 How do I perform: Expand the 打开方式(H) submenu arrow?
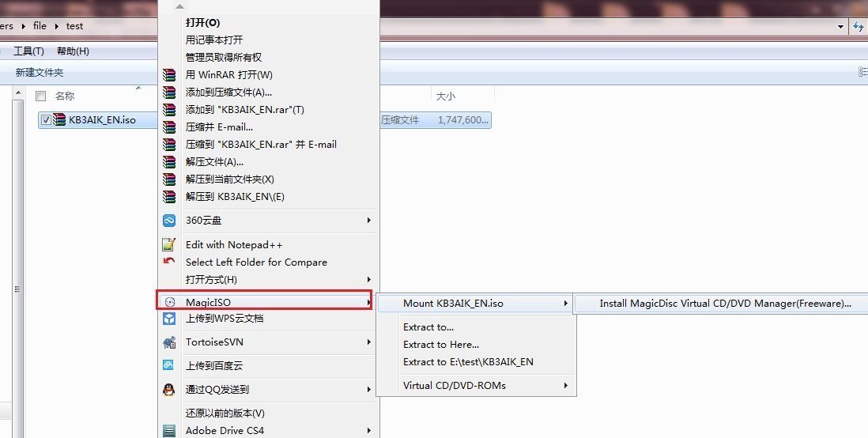pos(368,280)
